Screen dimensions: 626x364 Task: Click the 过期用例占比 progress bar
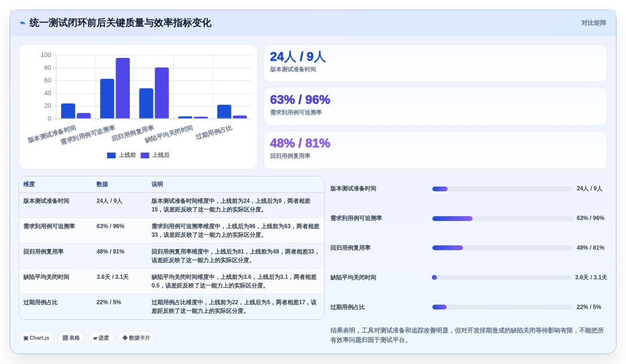tap(502, 307)
